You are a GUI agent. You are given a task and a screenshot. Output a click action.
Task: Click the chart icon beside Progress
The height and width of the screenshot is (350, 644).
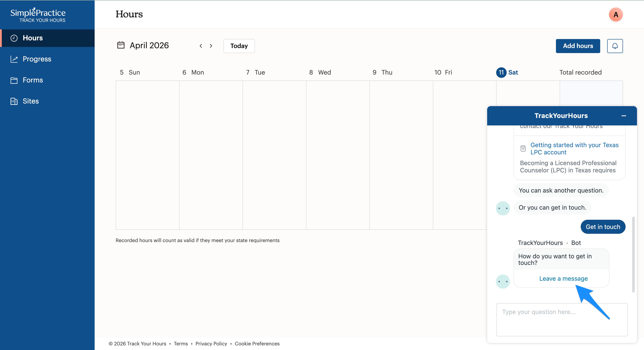click(x=14, y=59)
